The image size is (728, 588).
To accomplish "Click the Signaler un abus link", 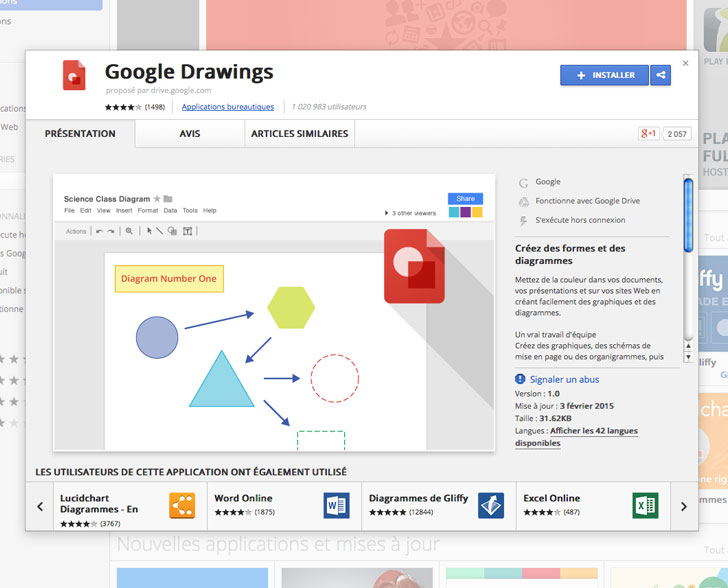I will (564, 379).
